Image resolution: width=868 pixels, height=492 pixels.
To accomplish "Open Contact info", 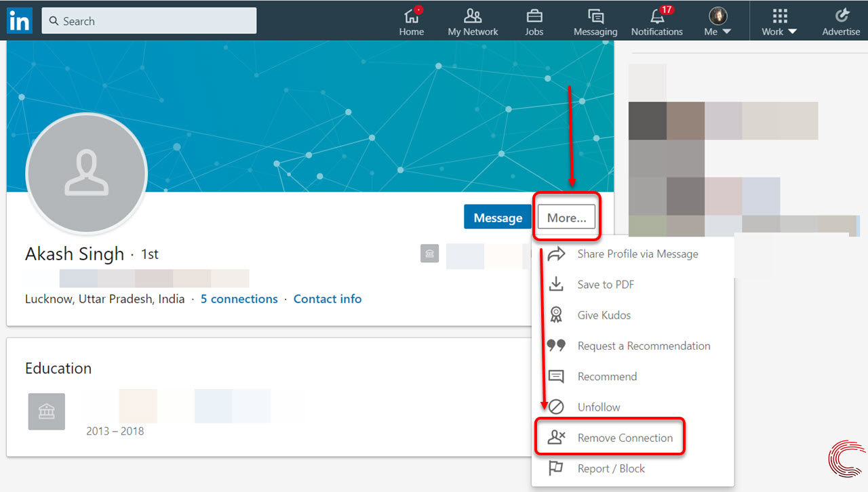I will click(x=328, y=298).
